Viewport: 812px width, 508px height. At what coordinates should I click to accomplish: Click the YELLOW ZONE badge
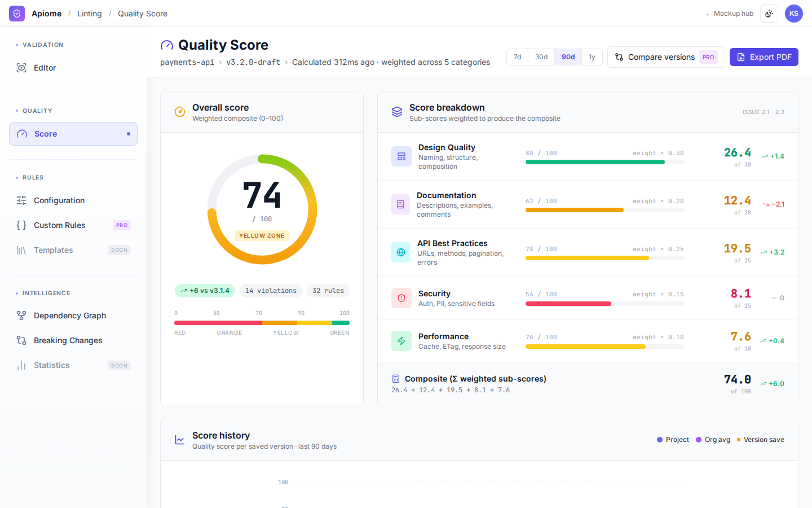pos(262,235)
